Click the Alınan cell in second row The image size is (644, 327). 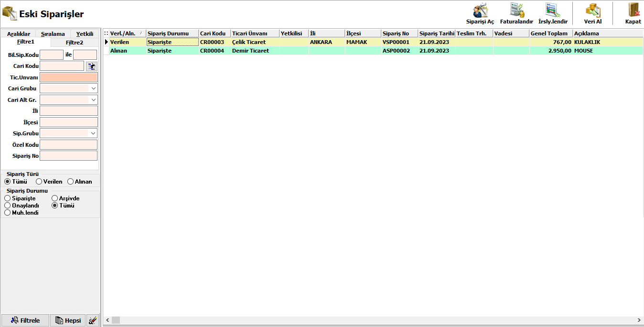click(127, 51)
